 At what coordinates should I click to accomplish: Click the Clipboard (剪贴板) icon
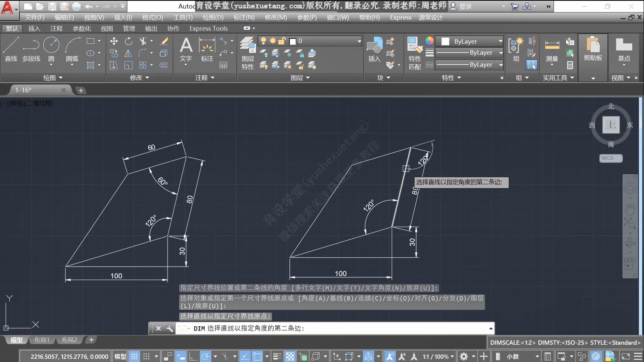coord(593,49)
